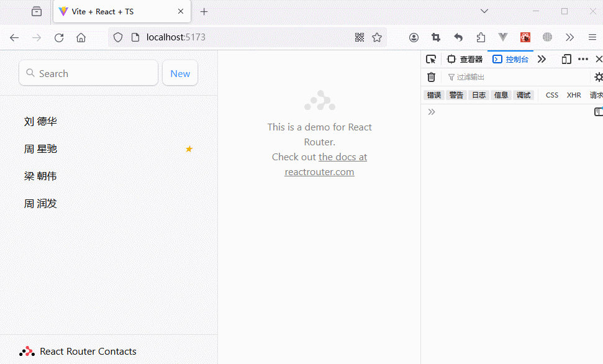This screenshot has height=364, width=603.
Task: Open the reactrouter.com docs link
Action: (319, 172)
